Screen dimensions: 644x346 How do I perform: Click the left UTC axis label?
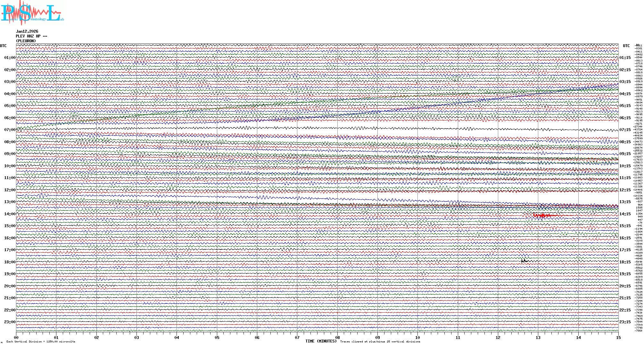[x=3, y=46]
